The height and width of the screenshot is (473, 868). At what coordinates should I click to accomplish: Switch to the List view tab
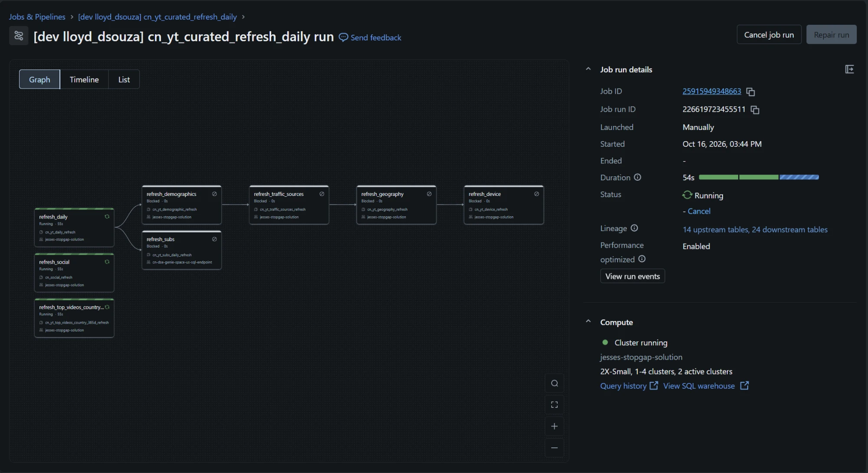(x=124, y=79)
